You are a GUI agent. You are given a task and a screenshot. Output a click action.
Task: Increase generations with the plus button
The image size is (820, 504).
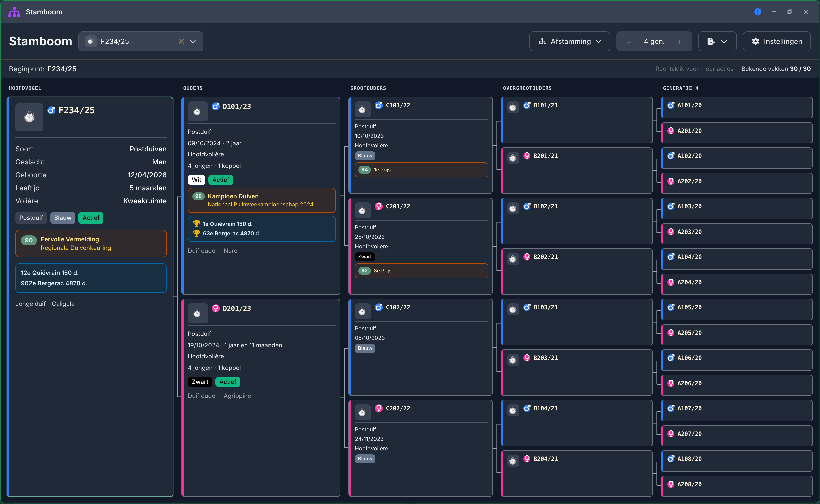pos(679,42)
